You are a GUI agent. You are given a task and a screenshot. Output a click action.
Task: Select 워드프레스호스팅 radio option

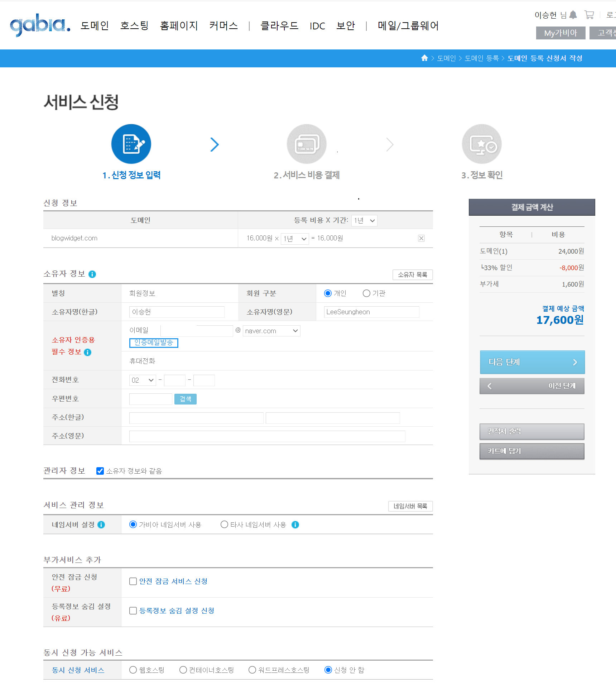point(252,670)
